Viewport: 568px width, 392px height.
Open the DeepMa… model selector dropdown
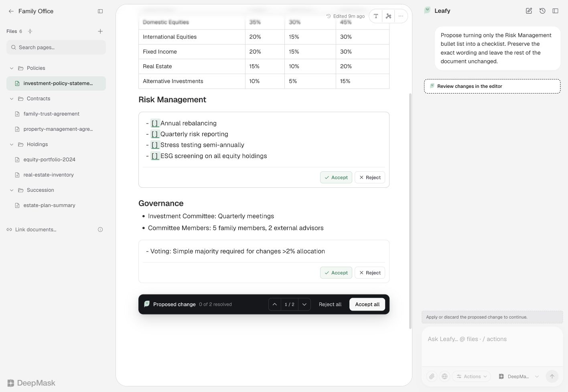tap(519, 376)
